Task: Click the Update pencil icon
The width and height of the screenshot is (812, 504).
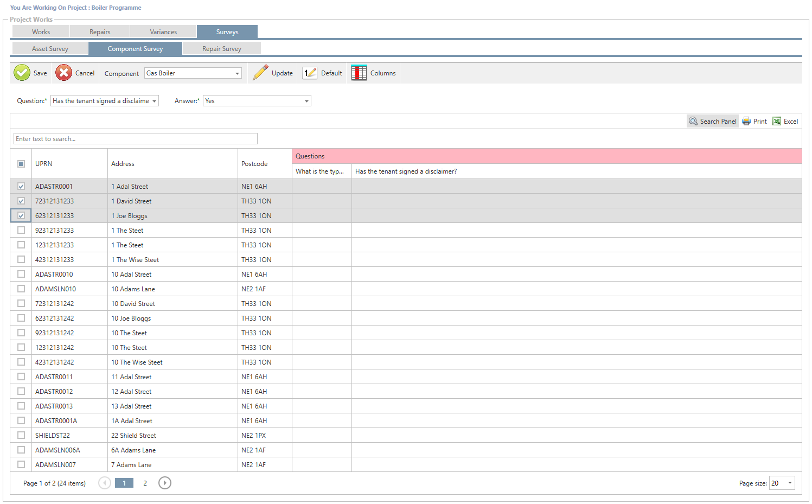Action: 260,73
